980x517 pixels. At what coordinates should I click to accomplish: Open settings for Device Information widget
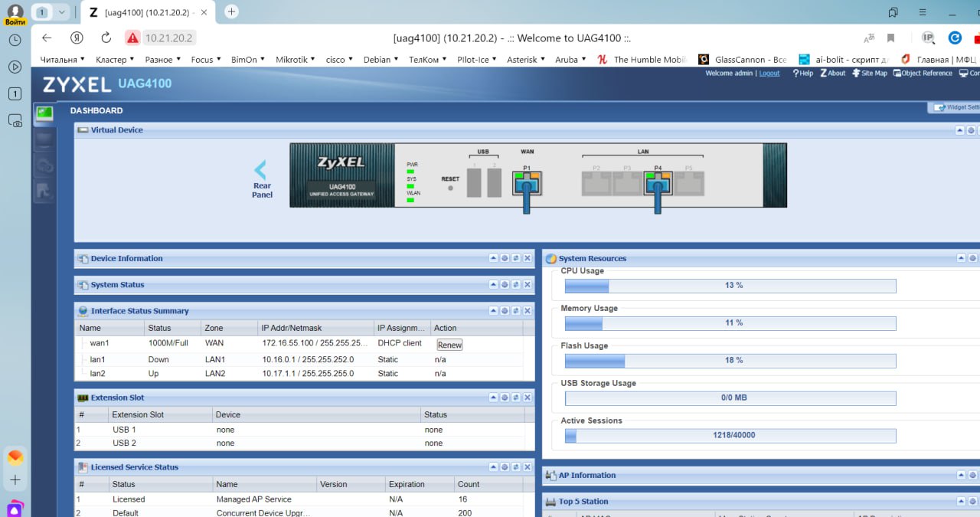click(x=505, y=259)
